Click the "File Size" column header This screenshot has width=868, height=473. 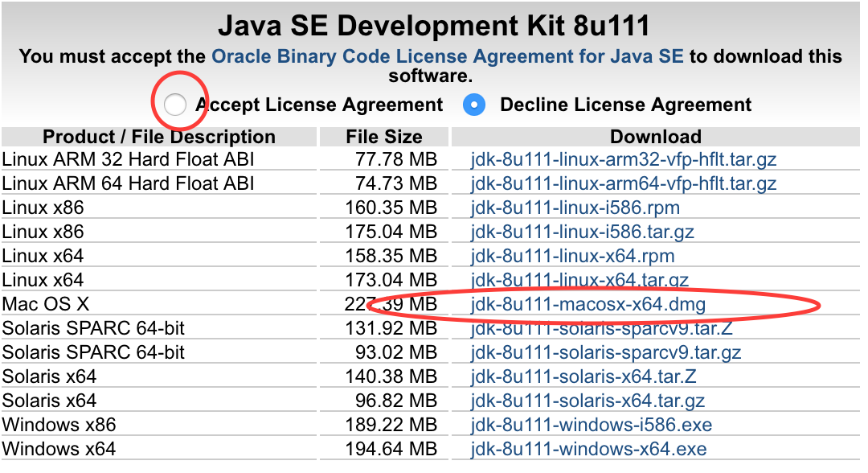384,136
